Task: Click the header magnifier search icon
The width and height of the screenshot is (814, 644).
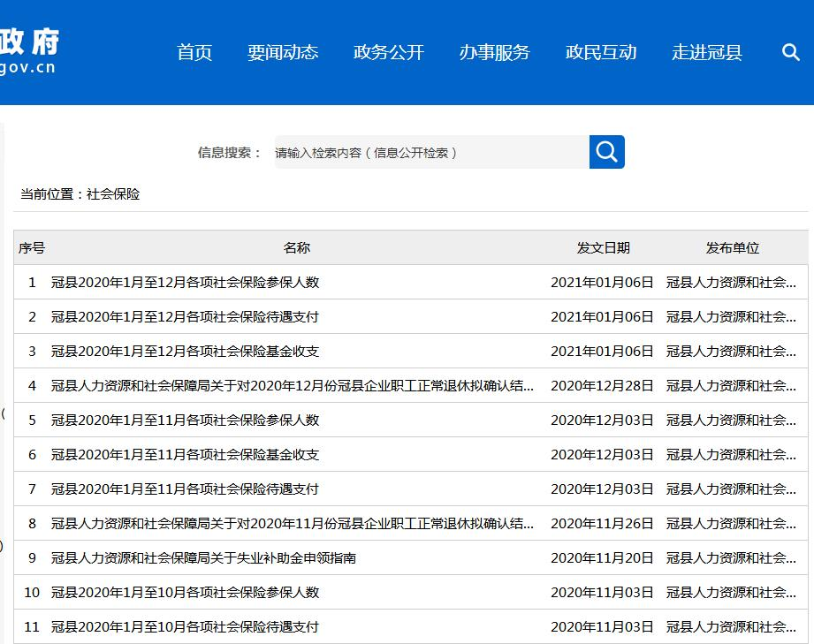Action: (791, 52)
